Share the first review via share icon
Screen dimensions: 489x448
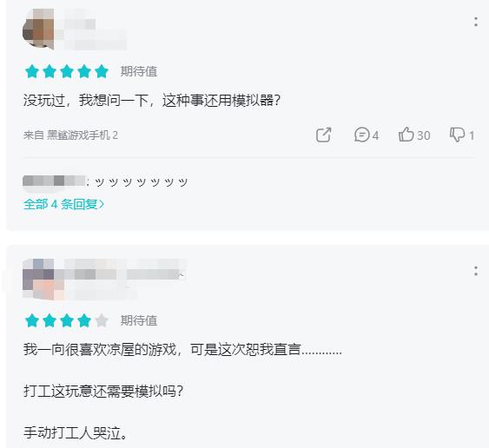pos(323,135)
